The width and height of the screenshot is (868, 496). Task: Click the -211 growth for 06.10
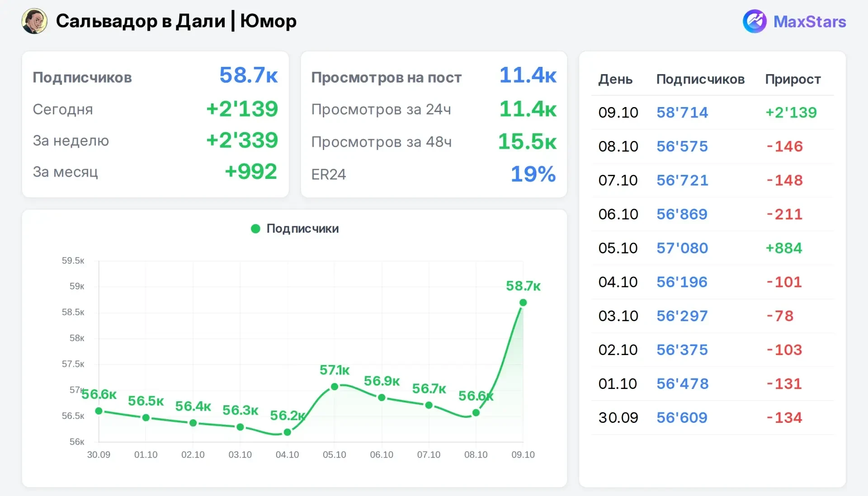[x=784, y=214]
